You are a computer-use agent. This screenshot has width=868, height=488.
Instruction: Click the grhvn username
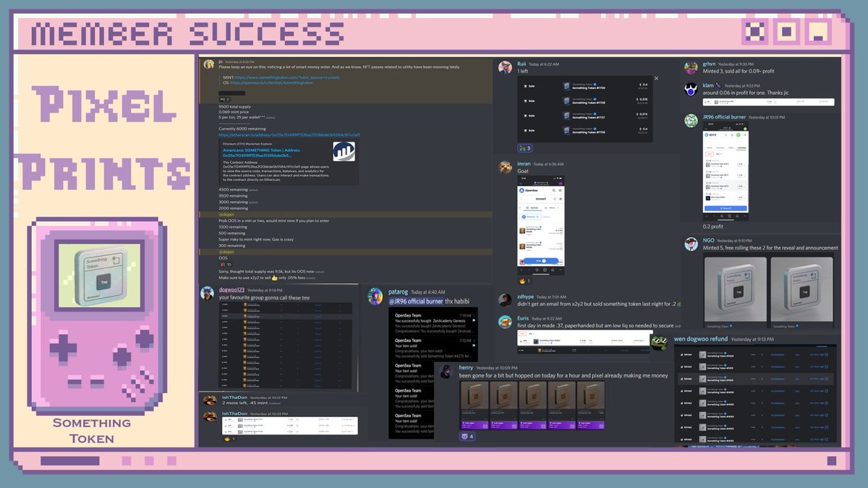(x=709, y=64)
